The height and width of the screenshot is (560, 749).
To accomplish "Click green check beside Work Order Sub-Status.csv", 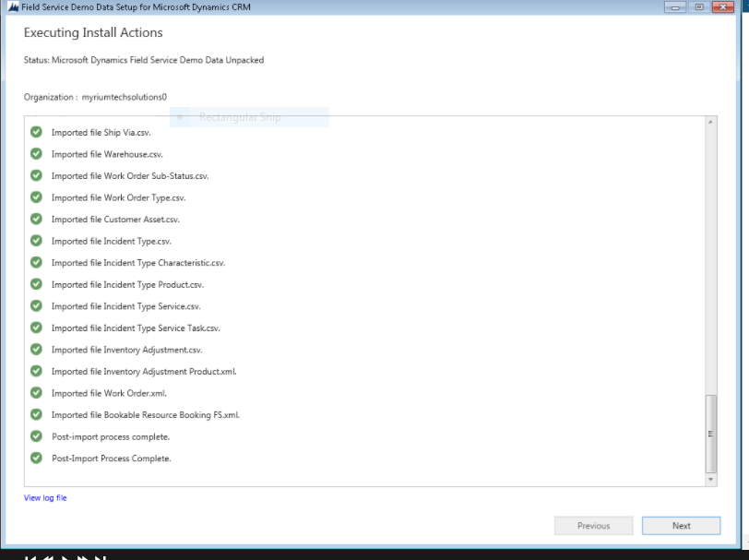I will point(36,175).
